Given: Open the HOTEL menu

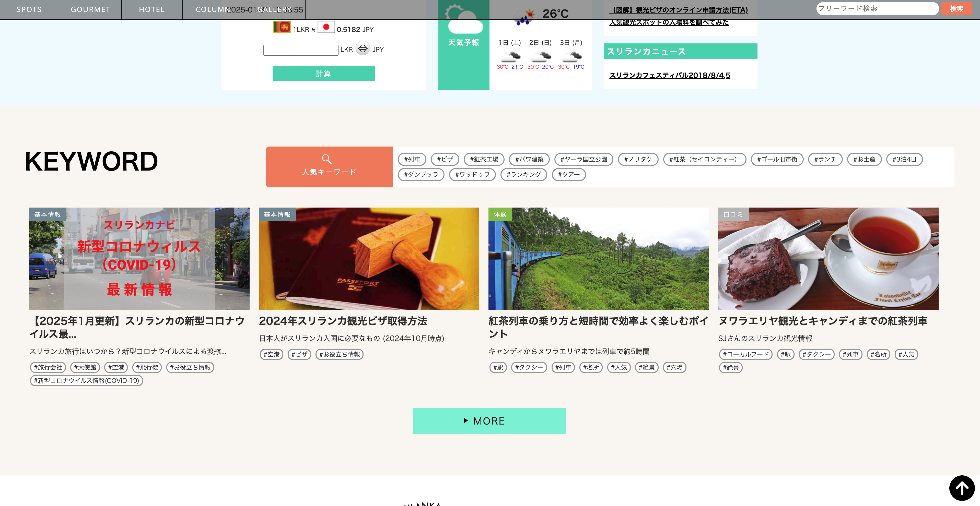Looking at the screenshot, I should (152, 9).
